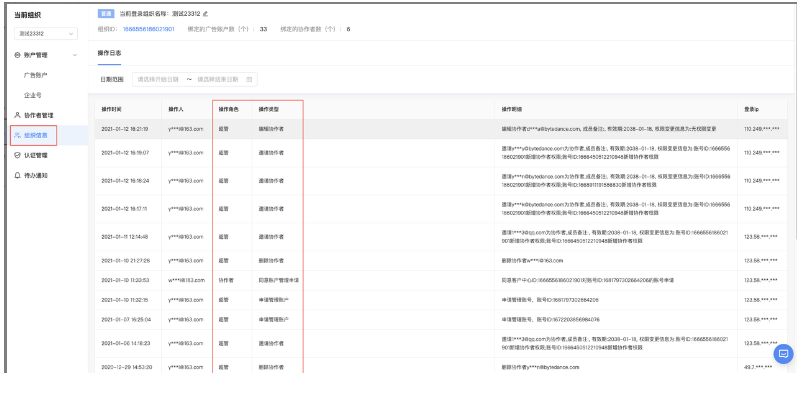Click the 同意账户管理申请 operation type cell
805x399 pixels.
pos(279,280)
